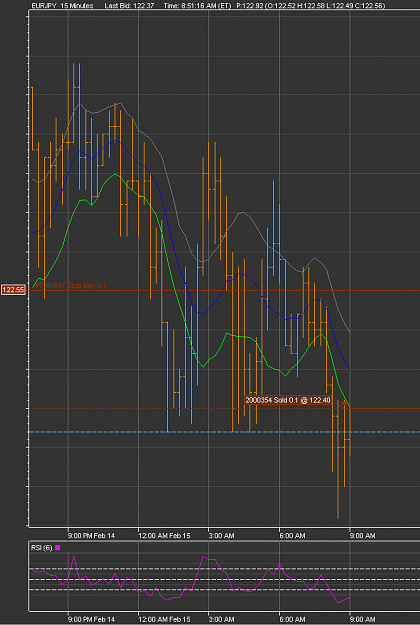This screenshot has width=420, height=625.
Task: Click the red sell marker star
Action: [345, 403]
